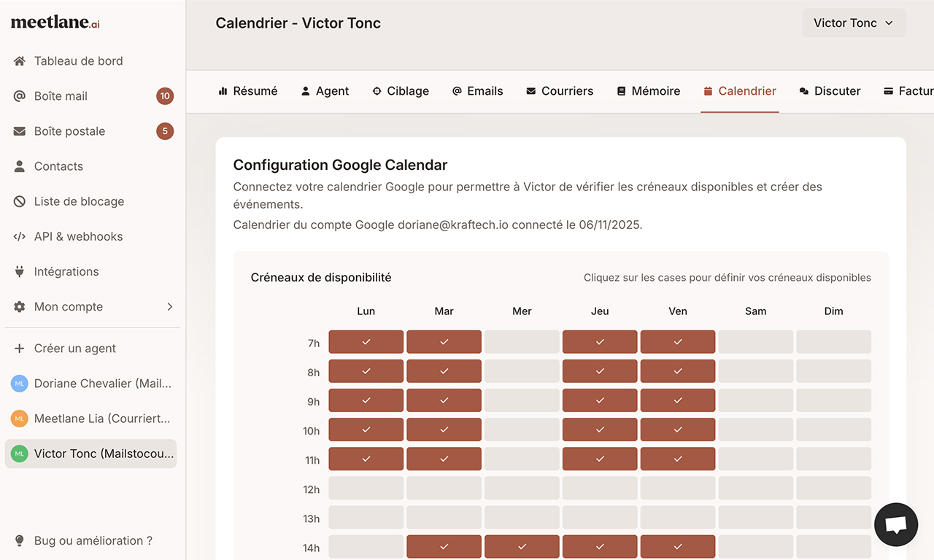Switch to the Mémoire tab
Screen dimensions: 934x560
[x=648, y=90]
